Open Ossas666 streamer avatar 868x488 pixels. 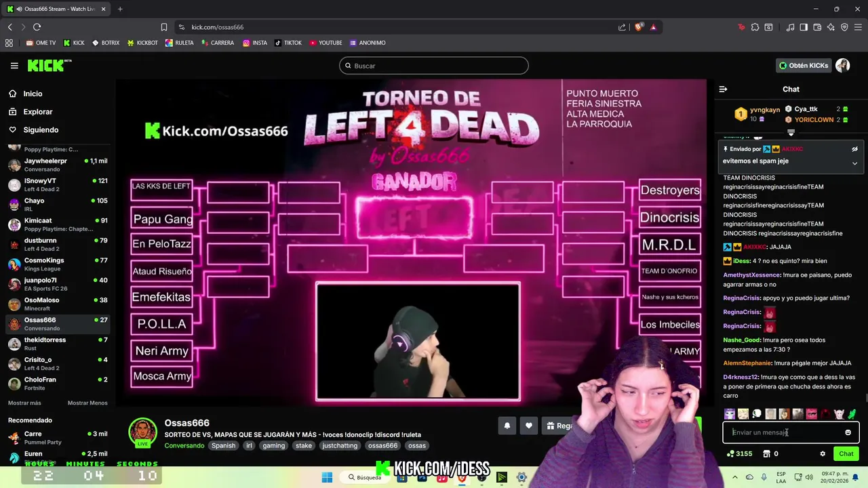coord(142,432)
